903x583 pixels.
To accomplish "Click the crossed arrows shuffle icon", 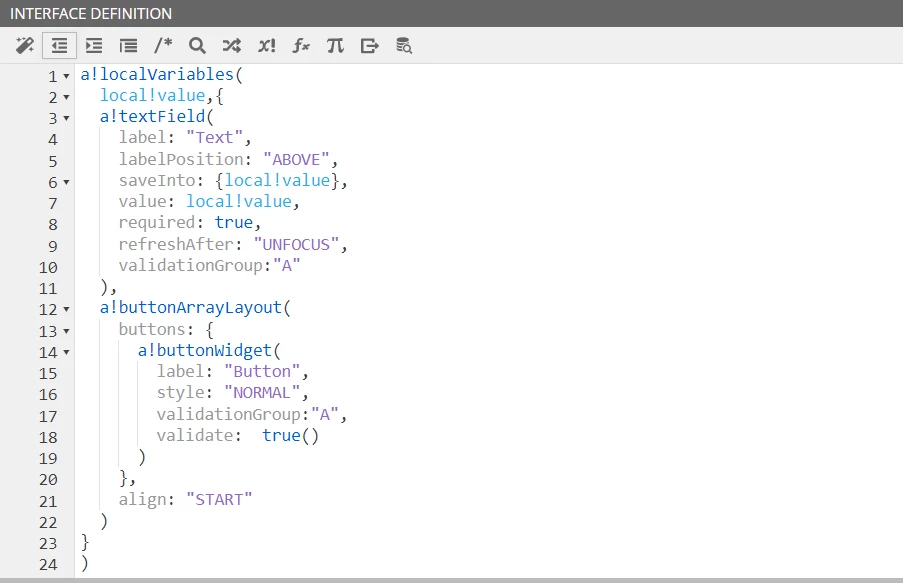I will [x=232, y=46].
